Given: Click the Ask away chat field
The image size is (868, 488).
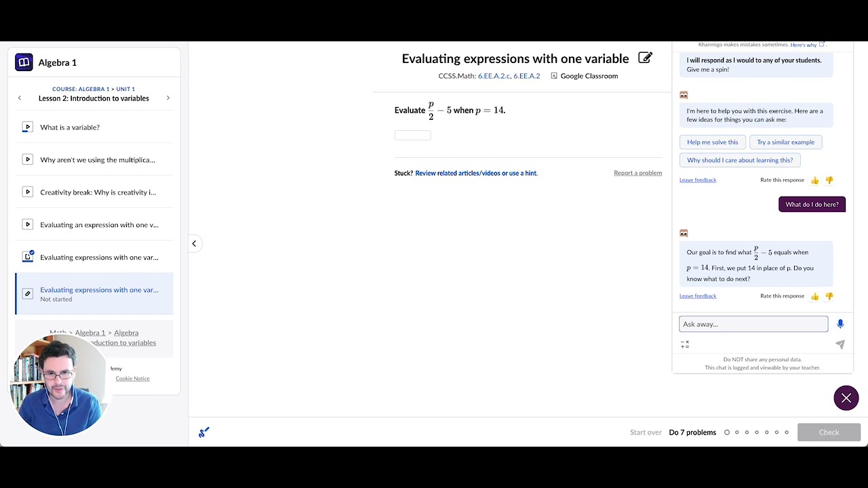Looking at the screenshot, I should [753, 324].
